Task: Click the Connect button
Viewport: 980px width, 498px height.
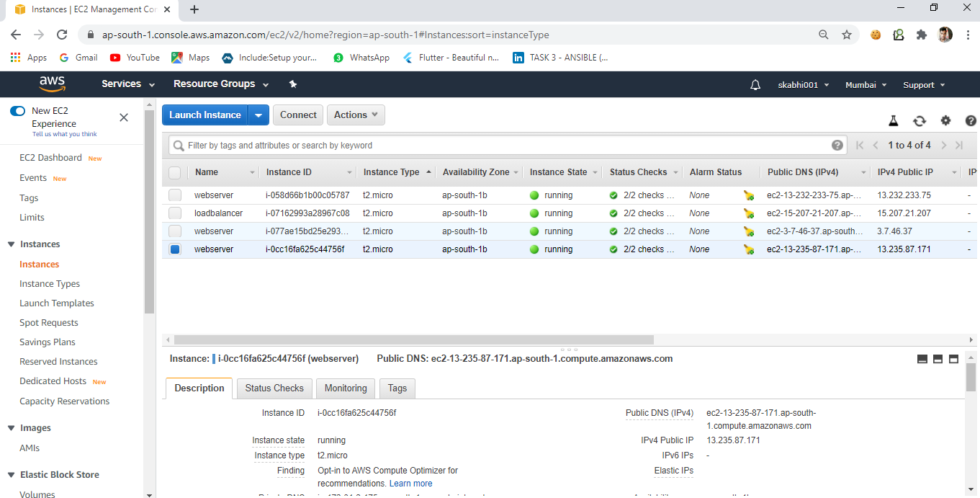Action: (297, 115)
